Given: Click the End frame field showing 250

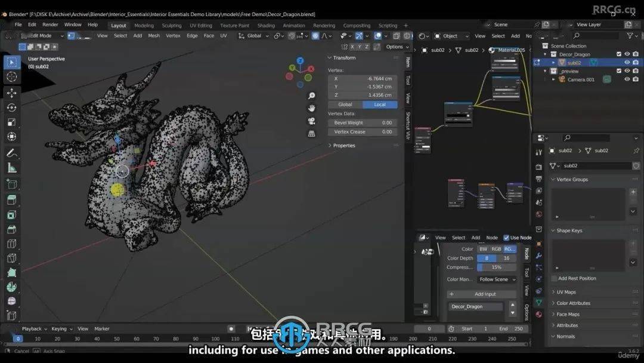Looking at the screenshot, I should (x=512, y=328).
